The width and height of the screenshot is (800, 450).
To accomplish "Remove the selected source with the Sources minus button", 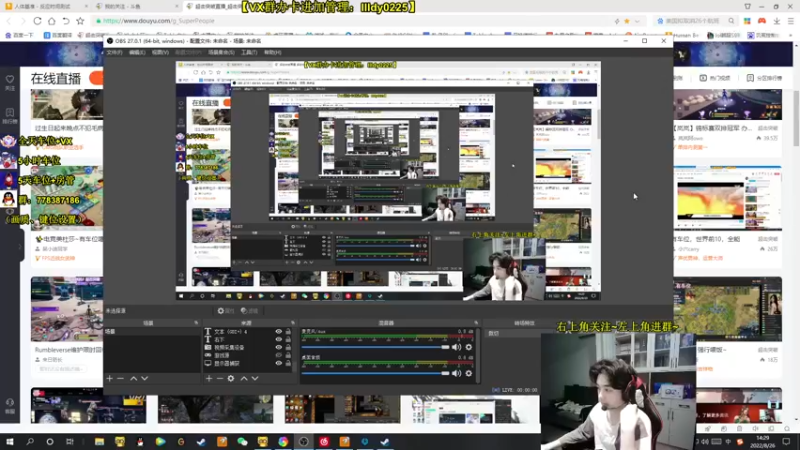I will 220,379.
